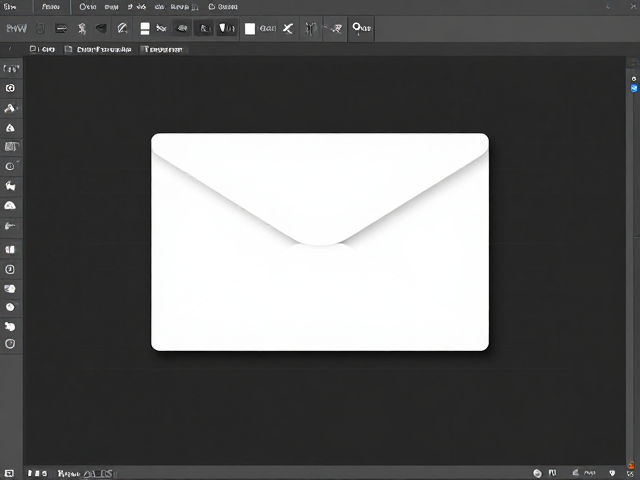This screenshot has width=640, height=480.
Task: Click the shield with bars icon in top toolbar
Action: (227, 28)
